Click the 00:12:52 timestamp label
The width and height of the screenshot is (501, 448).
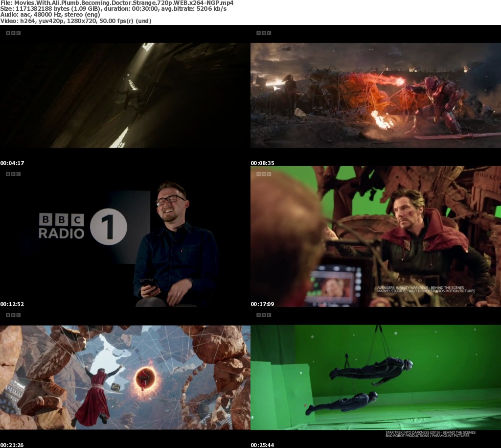(x=12, y=304)
